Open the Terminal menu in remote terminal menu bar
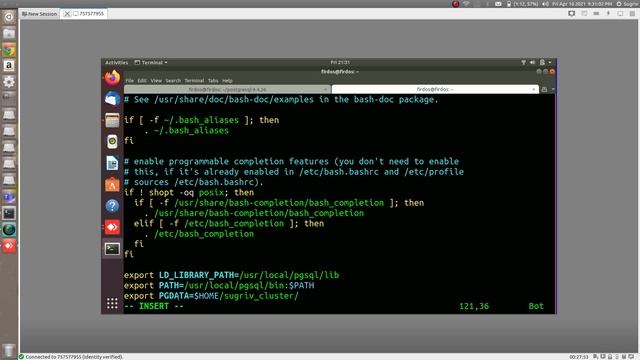Image resolution: width=640 pixels, height=360 pixels. (194, 81)
